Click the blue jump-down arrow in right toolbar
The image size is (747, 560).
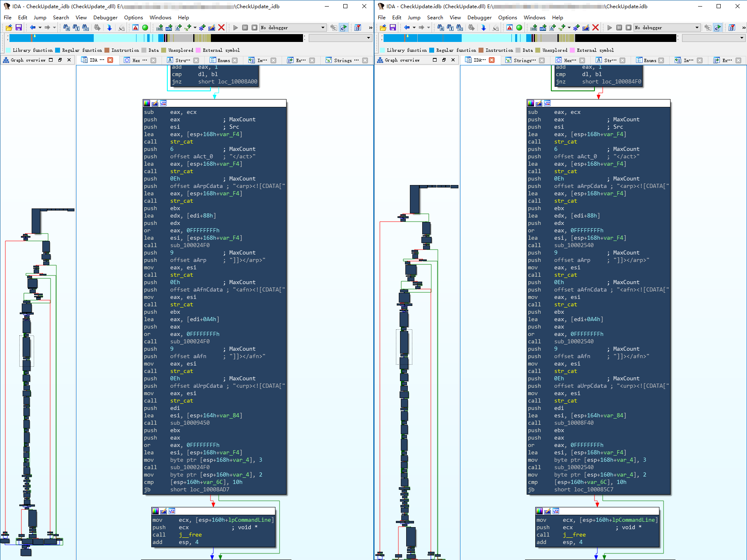pos(483,28)
